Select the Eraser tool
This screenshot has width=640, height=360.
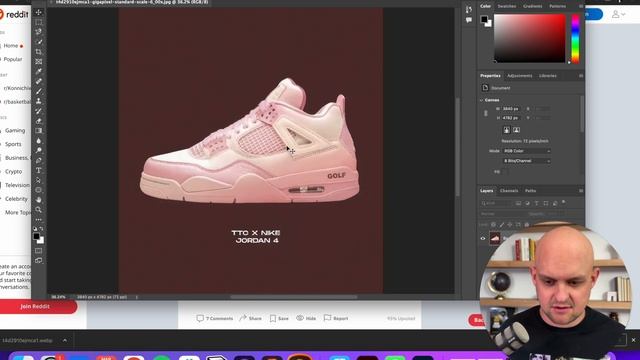[x=39, y=121]
